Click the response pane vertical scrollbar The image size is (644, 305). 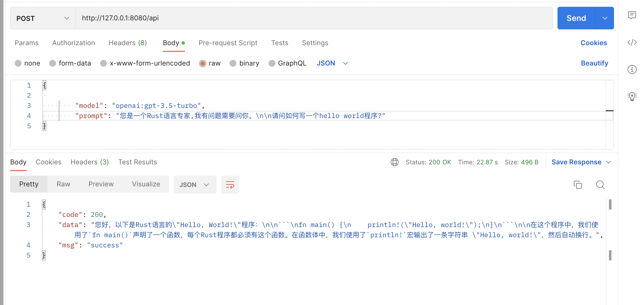[610, 204]
